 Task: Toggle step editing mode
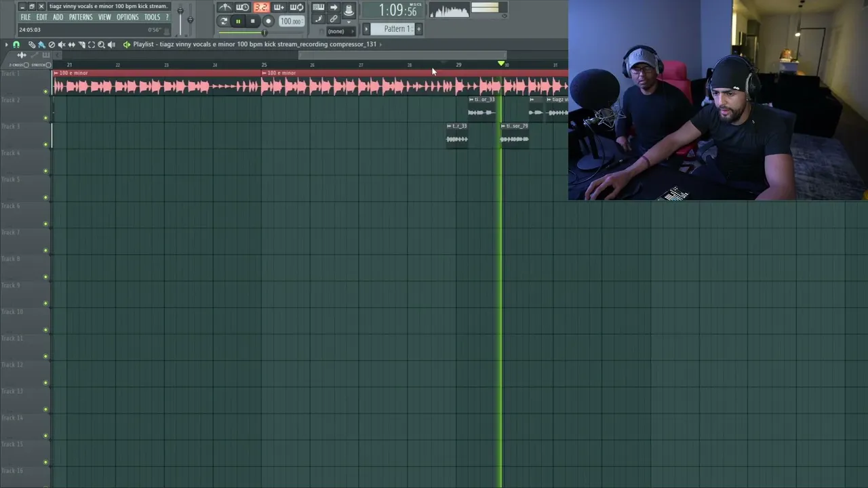pyautogui.click(x=319, y=19)
